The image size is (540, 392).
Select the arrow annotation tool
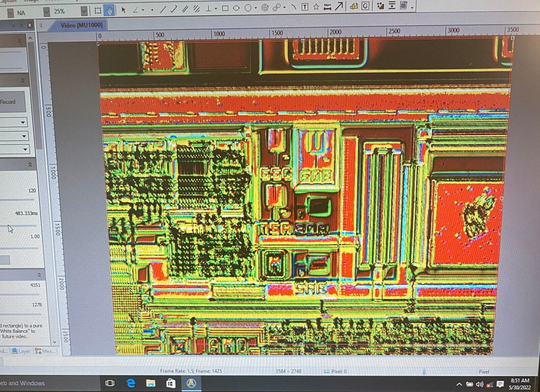[x=339, y=6]
